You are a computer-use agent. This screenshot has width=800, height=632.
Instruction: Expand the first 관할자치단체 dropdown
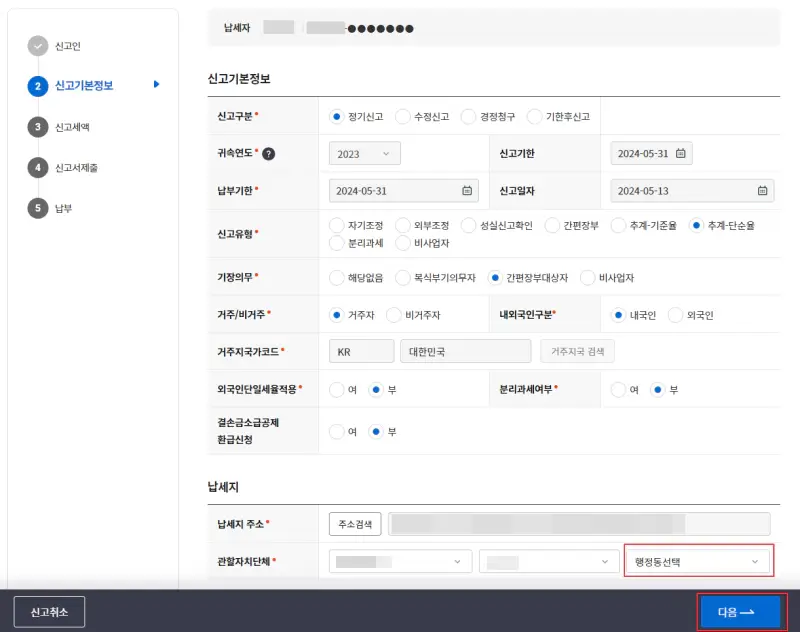(398, 562)
